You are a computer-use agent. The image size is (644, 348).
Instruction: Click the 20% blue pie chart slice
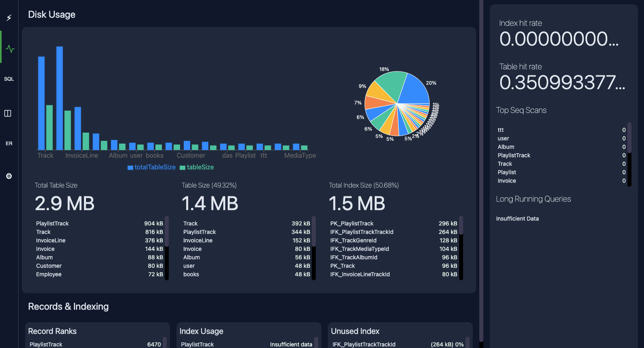point(415,89)
